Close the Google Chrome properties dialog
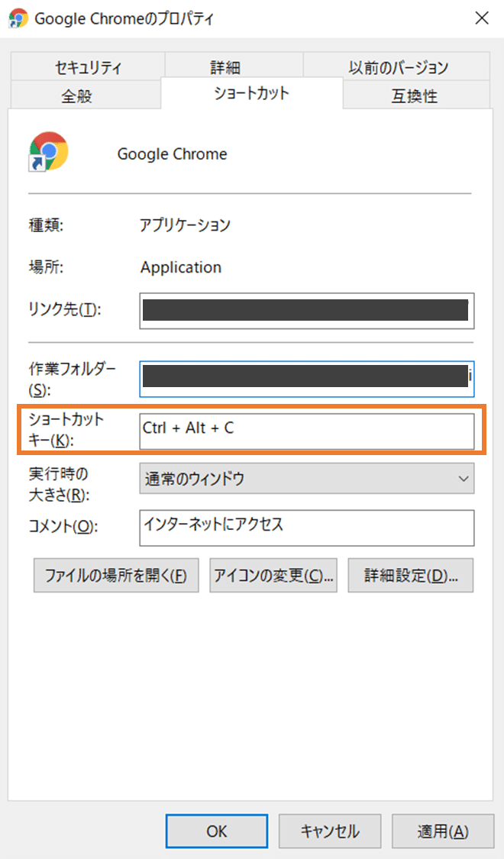Screen dimensions: 504x859 pyautogui.click(x=482, y=18)
